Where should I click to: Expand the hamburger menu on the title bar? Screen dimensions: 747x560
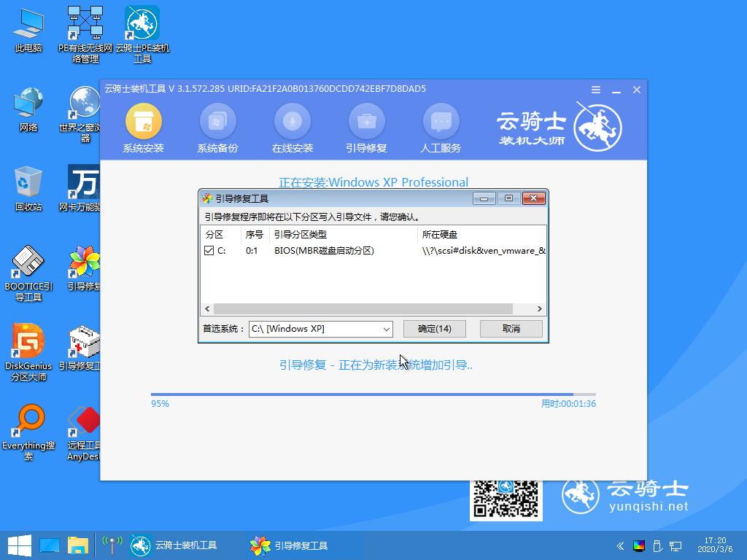(x=595, y=89)
